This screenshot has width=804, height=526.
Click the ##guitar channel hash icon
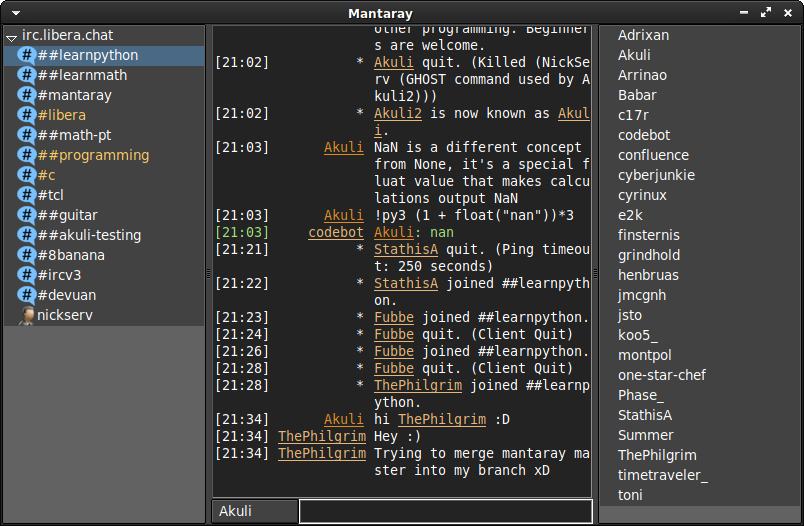[27, 215]
